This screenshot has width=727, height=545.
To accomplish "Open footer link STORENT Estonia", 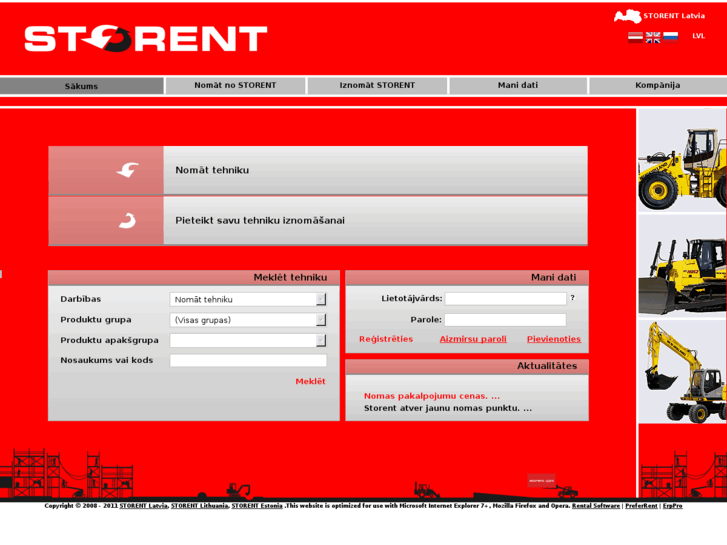I will tap(257, 506).
